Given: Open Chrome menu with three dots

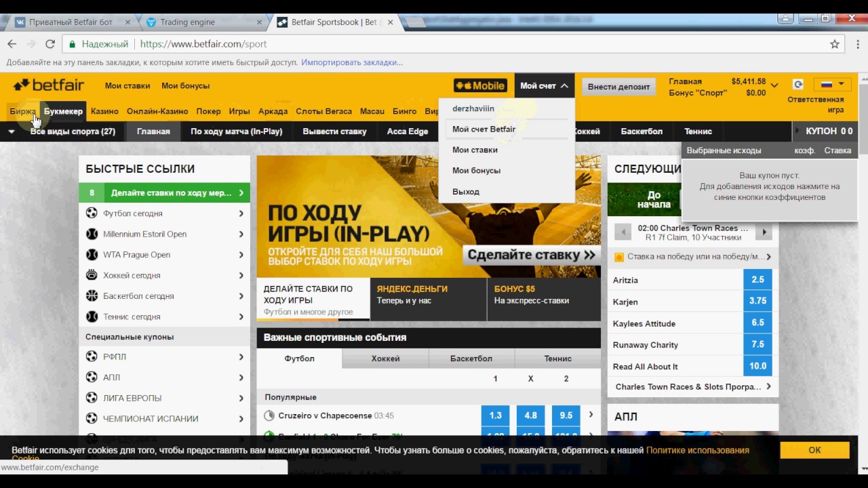Looking at the screenshot, I should coord(856,44).
